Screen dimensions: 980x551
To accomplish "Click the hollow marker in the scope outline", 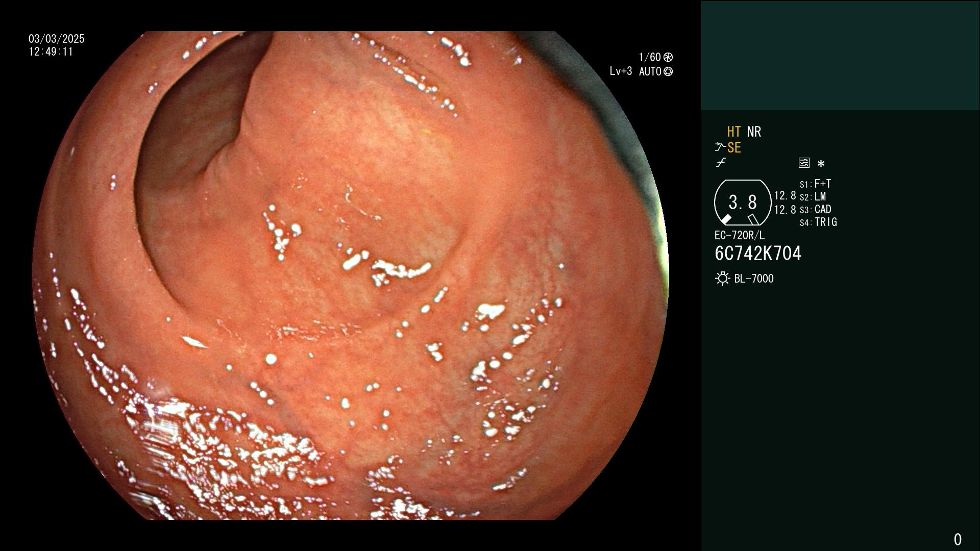I will coord(753,219).
